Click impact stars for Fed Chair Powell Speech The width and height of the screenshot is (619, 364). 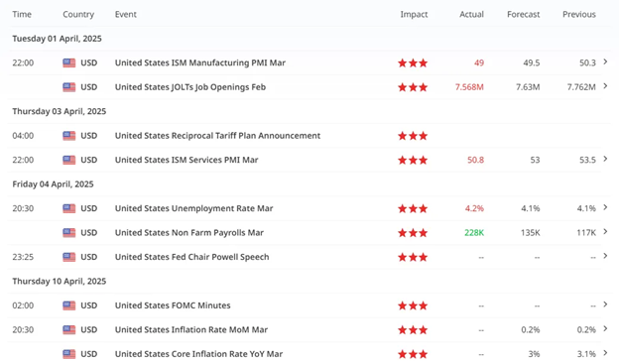point(413,257)
